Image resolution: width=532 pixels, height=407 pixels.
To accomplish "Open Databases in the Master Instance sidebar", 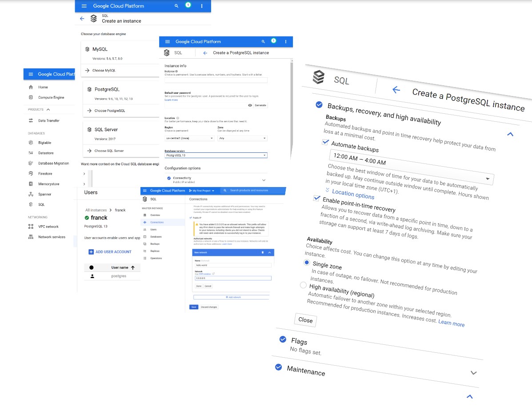I will [156, 237].
